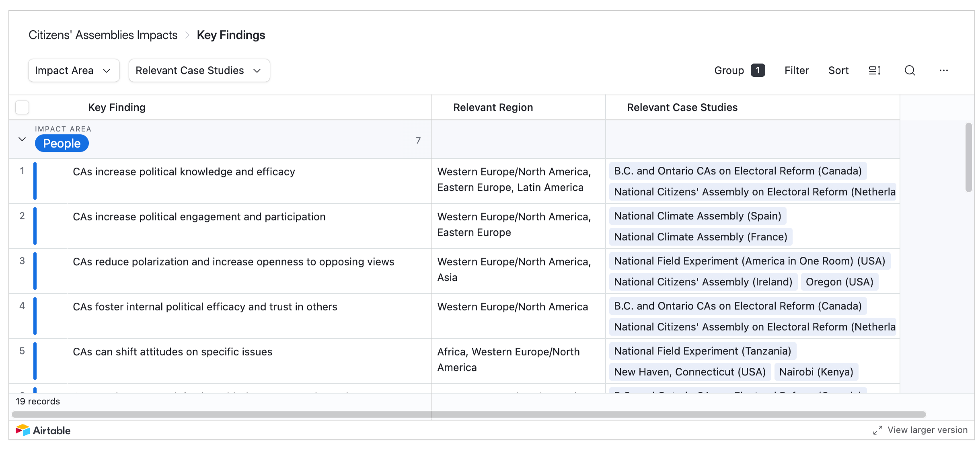Open the Group menu

pos(729,70)
